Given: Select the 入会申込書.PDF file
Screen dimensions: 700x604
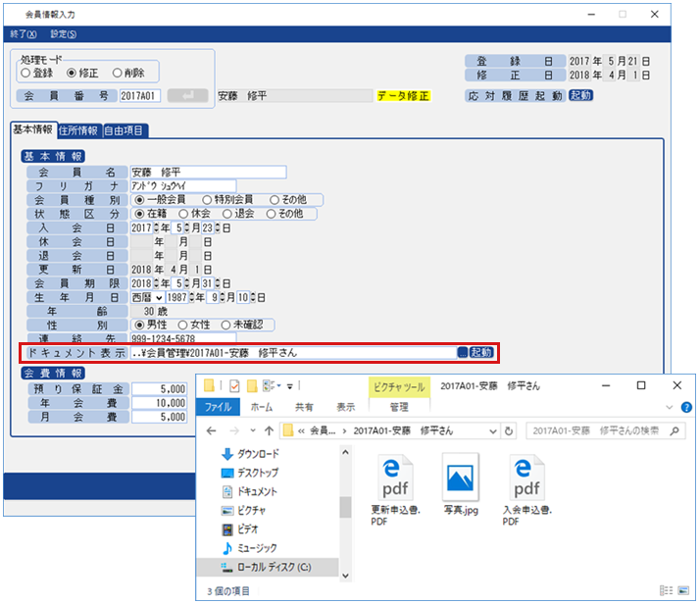Looking at the screenshot, I should point(527,490).
